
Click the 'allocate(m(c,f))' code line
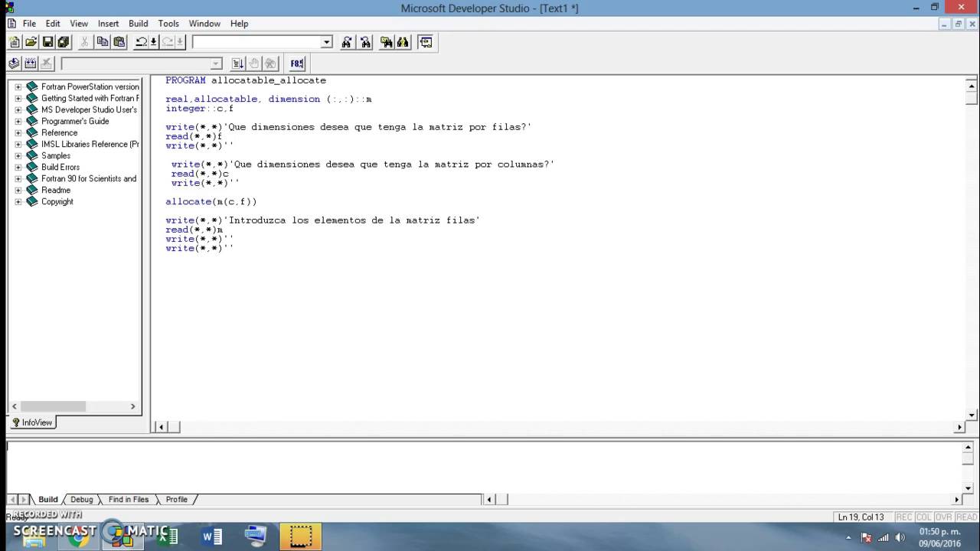point(211,202)
